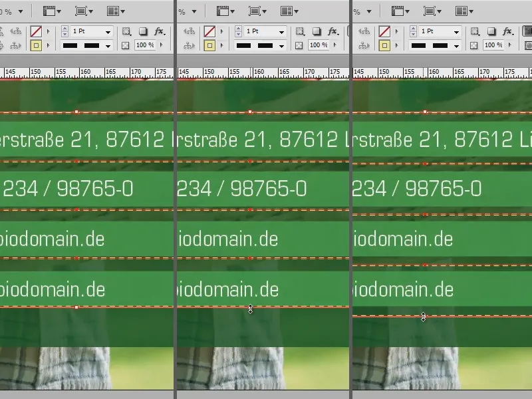Click Select Next Object icon in middle panel
The height and width of the screenshot is (399, 532).
(x=189, y=45)
